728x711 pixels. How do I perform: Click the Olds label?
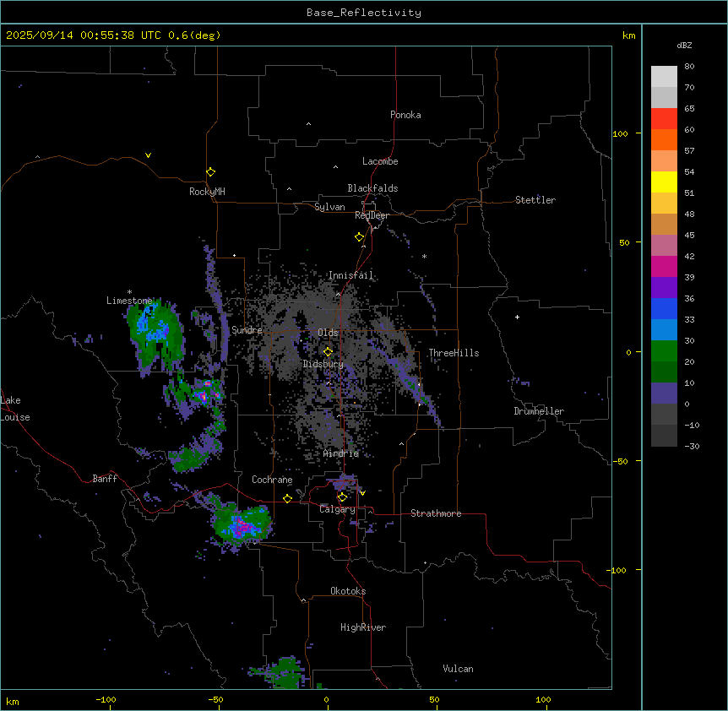click(328, 333)
